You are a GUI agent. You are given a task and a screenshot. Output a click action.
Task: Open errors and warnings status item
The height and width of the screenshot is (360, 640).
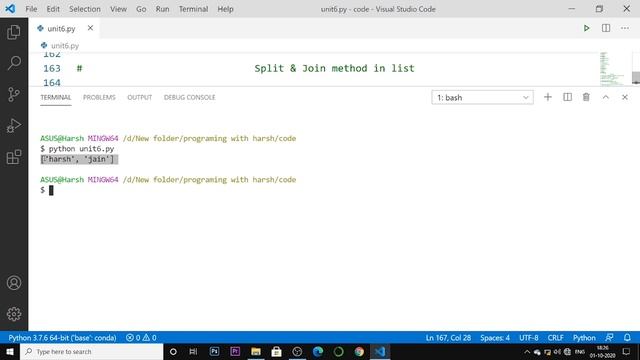[x=141, y=338]
